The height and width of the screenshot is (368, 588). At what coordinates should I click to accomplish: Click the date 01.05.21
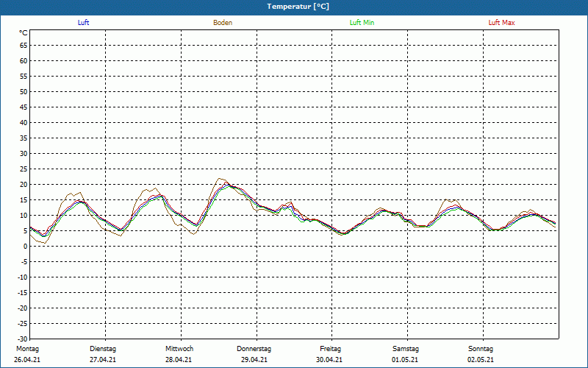pos(405,360)
